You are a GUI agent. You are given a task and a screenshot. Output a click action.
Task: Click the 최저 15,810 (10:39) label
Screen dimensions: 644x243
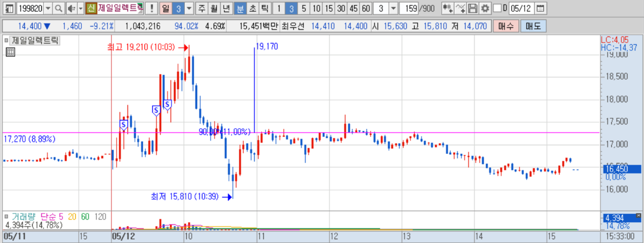pyautogui.click(x=184, y=197)
